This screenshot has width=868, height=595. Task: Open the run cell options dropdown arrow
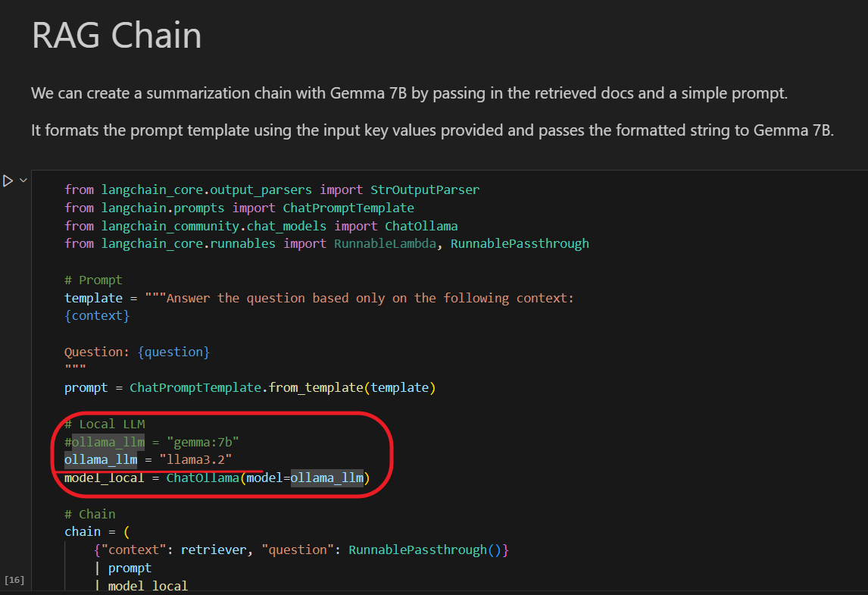tap(23, 180)
